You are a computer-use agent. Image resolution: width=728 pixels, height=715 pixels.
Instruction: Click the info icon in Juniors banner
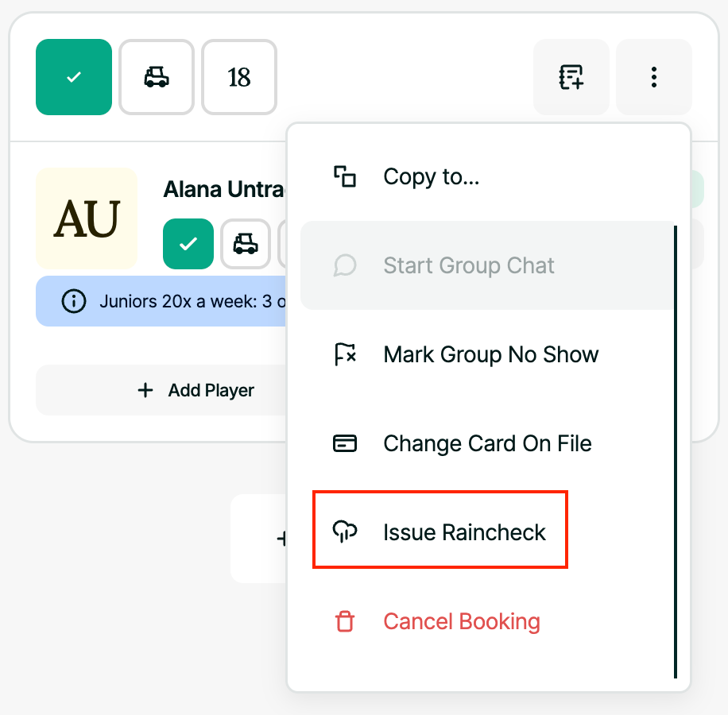click(74, 301)
